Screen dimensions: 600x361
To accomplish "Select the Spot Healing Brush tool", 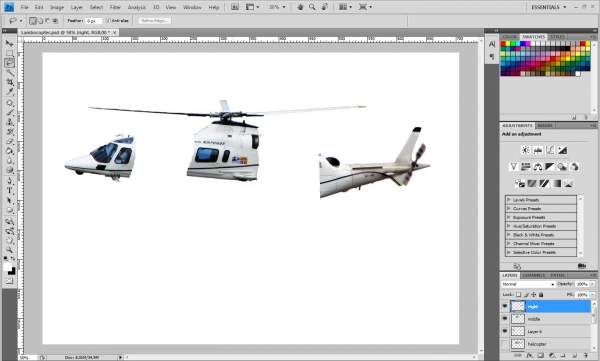I will (10, 103).
